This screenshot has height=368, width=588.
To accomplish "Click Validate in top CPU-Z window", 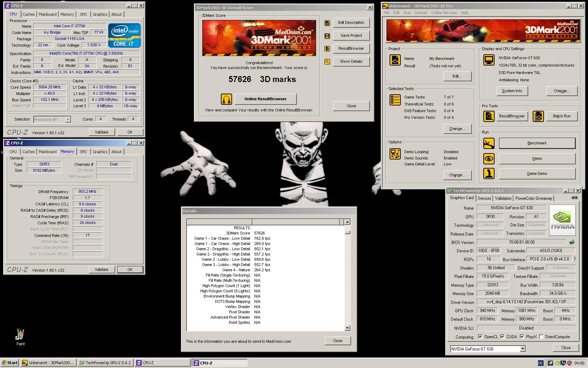I will (101, 132).
